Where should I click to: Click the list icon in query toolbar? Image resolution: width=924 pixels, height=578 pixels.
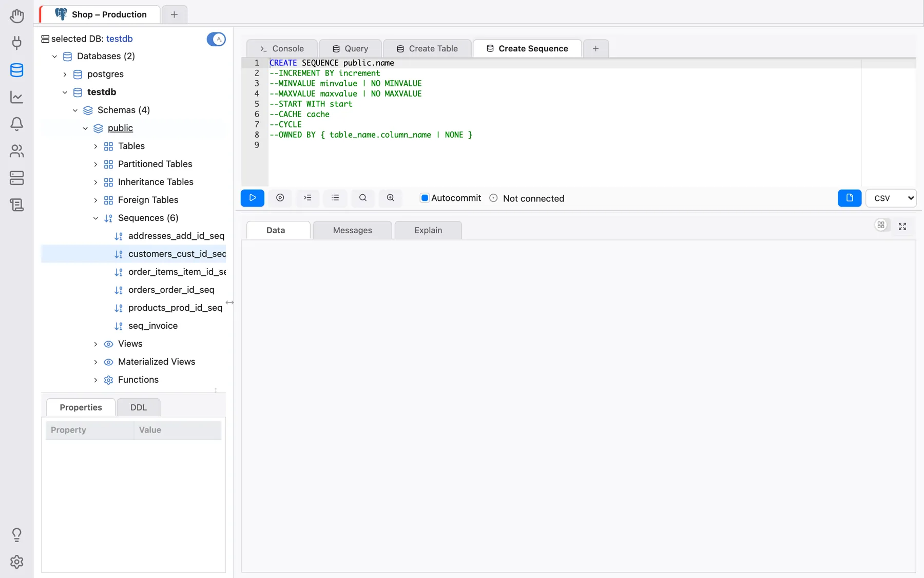click(x=335, y=198)
